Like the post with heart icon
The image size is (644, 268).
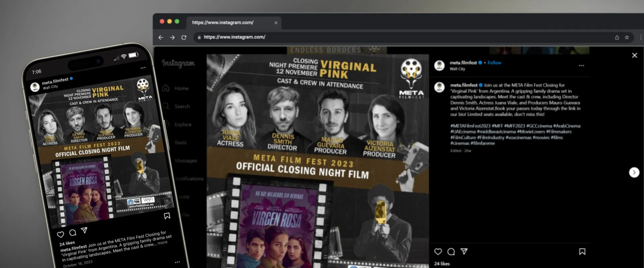(438, 252)
